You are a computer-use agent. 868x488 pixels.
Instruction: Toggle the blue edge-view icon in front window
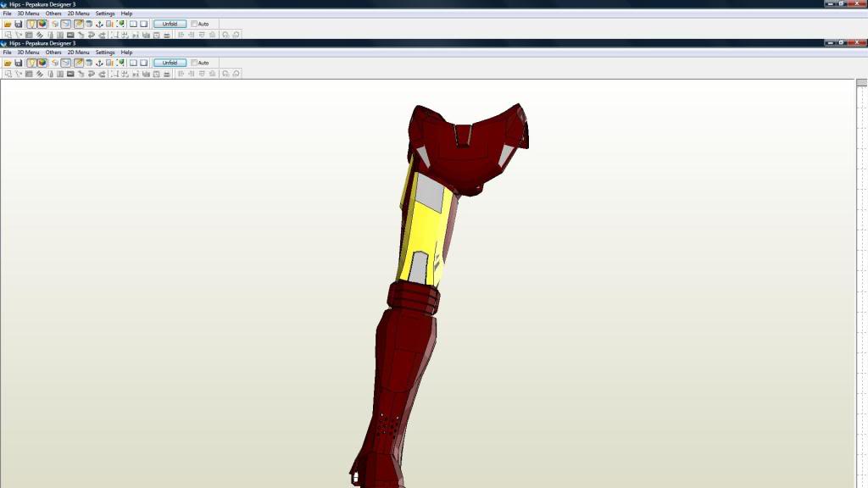66,63
